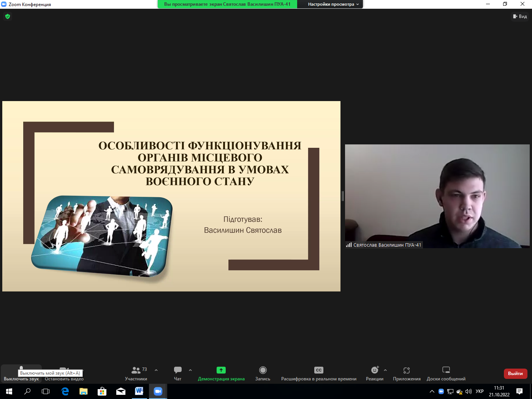532x399 pixels.
Task: Click the divider handle between share and video
Action: coord(343,196)
